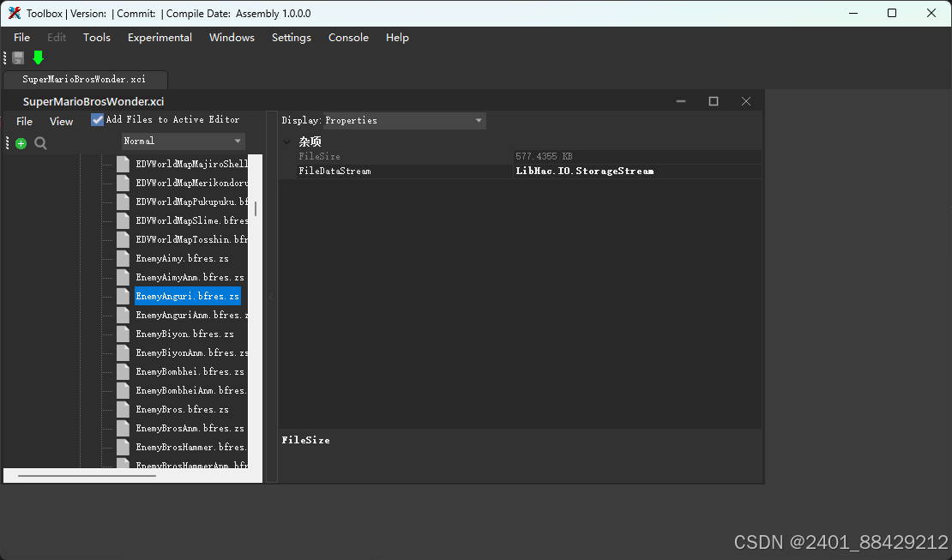Click the Toolbox app logo icon
The height and width of the screenshot is (560, 952).
click(15, 13)
